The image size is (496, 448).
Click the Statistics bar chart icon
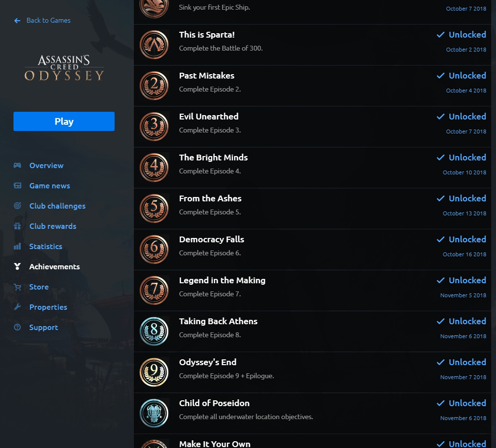pyautogui.click(x=17, y=246)
